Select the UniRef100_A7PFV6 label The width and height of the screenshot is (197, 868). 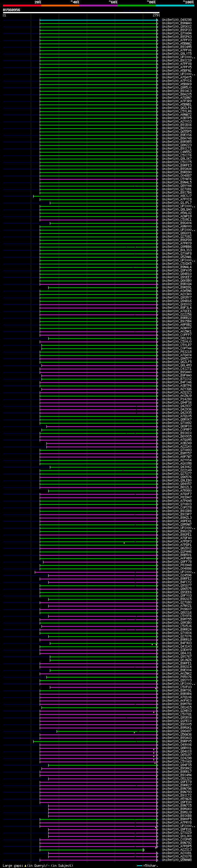(x=176, y=50)
